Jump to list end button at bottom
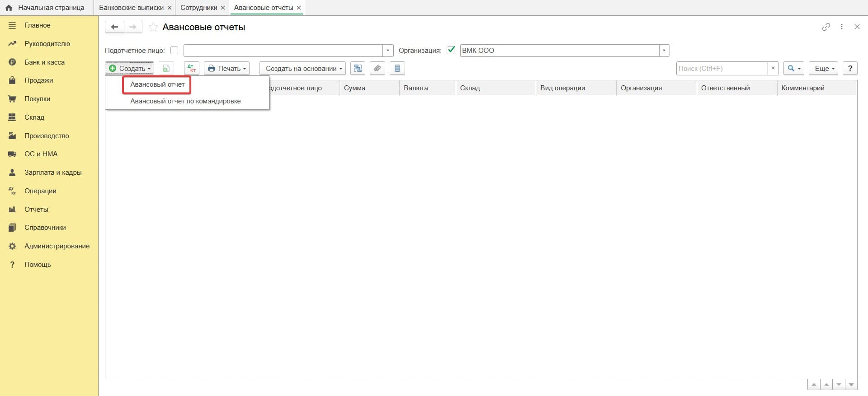Image resolution: width=868 pixels, height=396 pixels. [x=851, y=385]
